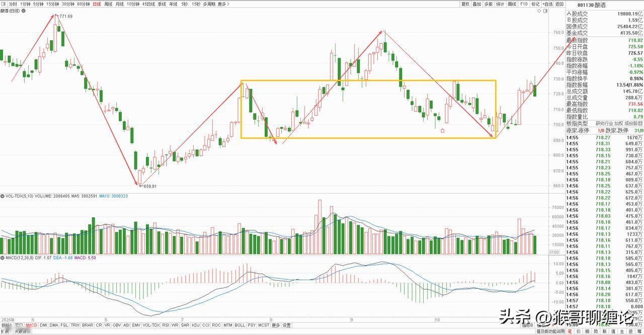Screen dimensions: 644x335
Task: Click the 统计 statistics button
Action: [x=500, y=4]
